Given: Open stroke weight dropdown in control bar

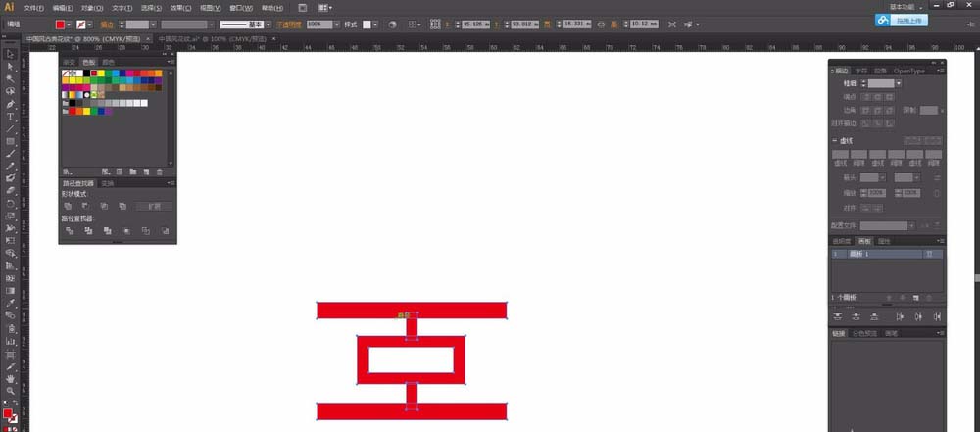Looking at the screenshot, I should [153, 24].
